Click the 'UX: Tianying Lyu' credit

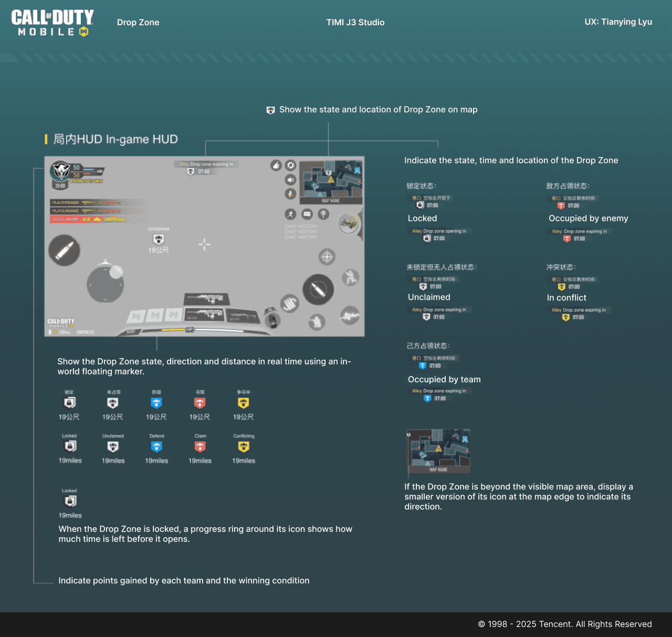point(618,22)
